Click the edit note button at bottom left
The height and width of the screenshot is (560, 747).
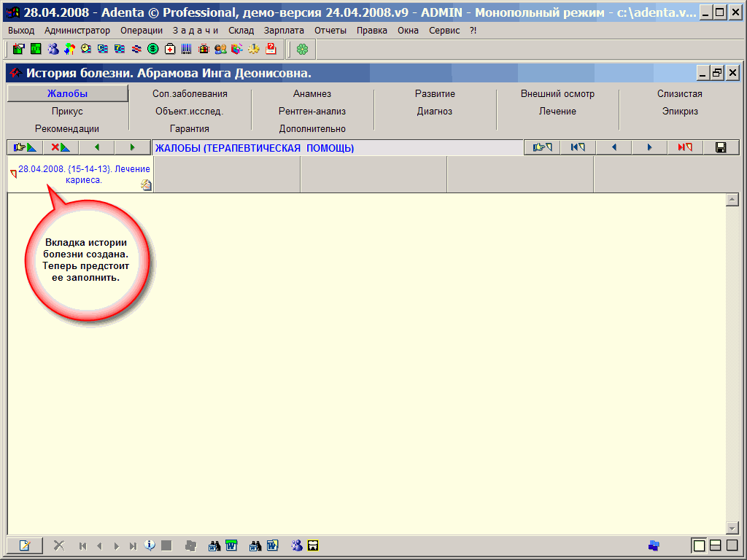click(25, 545)
